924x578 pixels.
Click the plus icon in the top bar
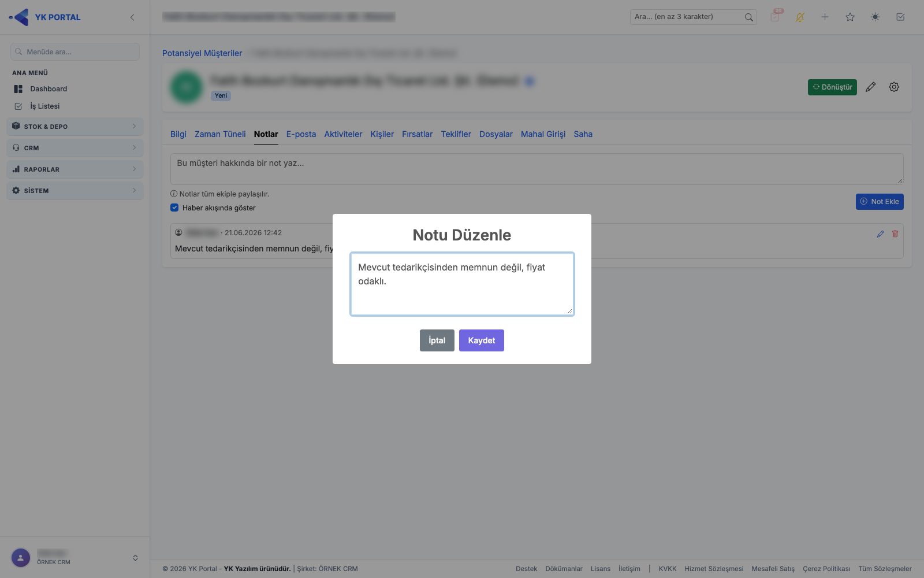coord(825,17)
